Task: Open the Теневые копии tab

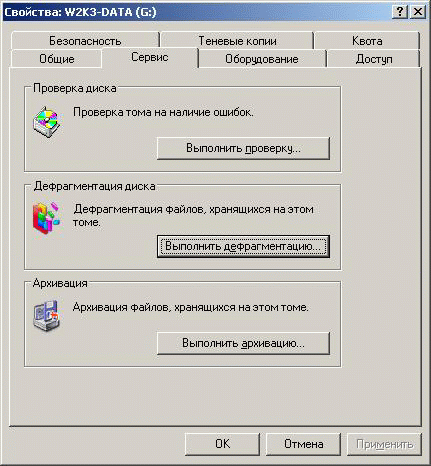Action: (237, 41)
